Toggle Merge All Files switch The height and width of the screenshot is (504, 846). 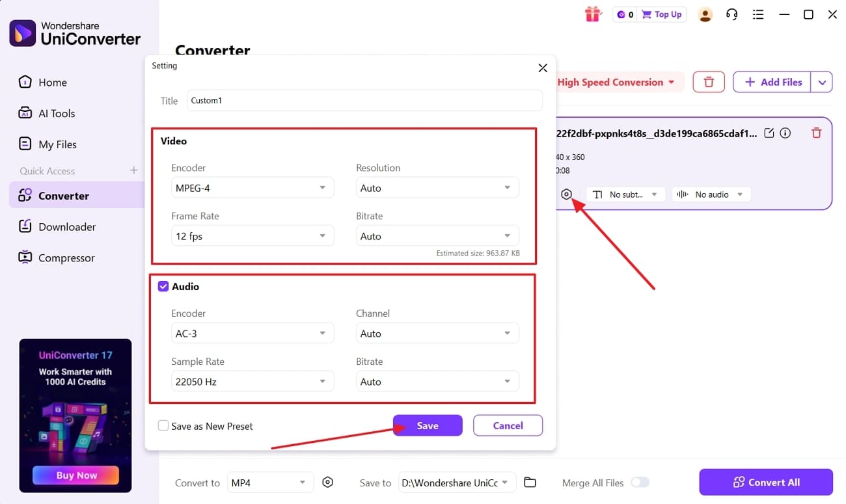click(x=640, y=482)
